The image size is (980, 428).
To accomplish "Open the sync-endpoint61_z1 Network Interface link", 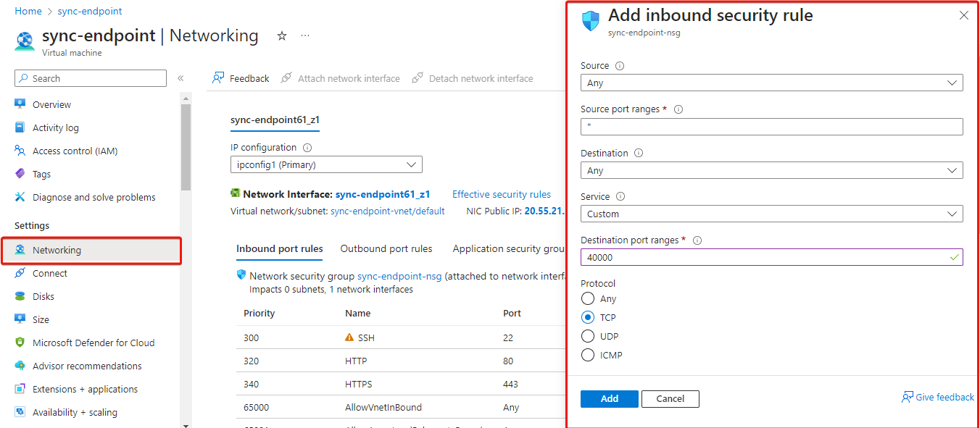I will pyautogui.click(x=383, y=194).
